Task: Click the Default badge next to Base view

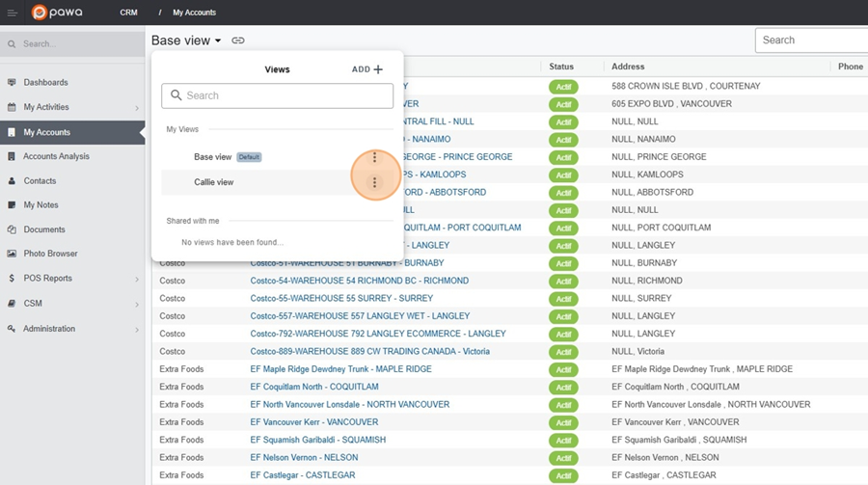Action: [x=249, y=157]
